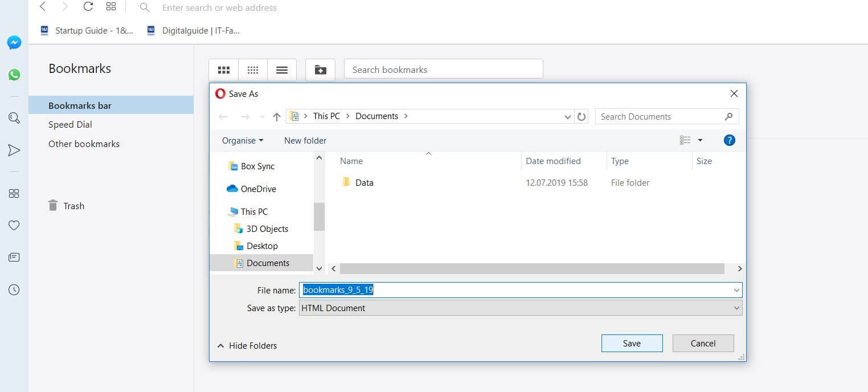Click the Cancel button
Viewport: 868px width, 392px height.
tap(703, 343)
